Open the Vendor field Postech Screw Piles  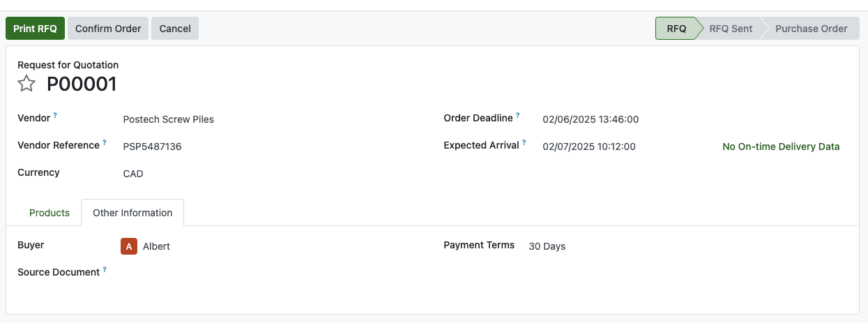click(x=169, y=119)
